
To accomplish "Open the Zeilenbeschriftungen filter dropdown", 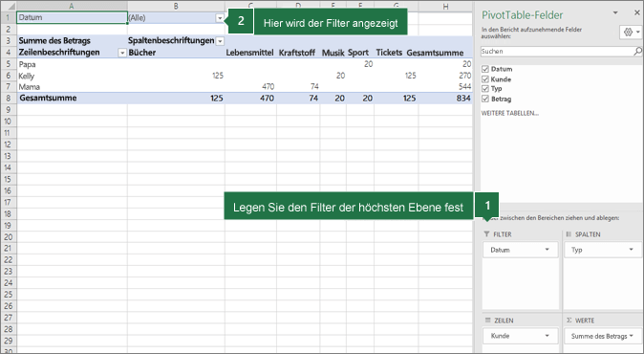I will tap(122, 53).
